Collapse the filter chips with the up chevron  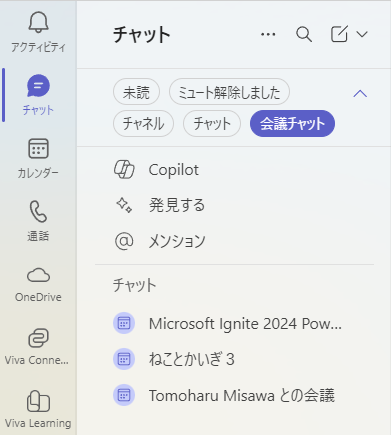click(360, 94)
